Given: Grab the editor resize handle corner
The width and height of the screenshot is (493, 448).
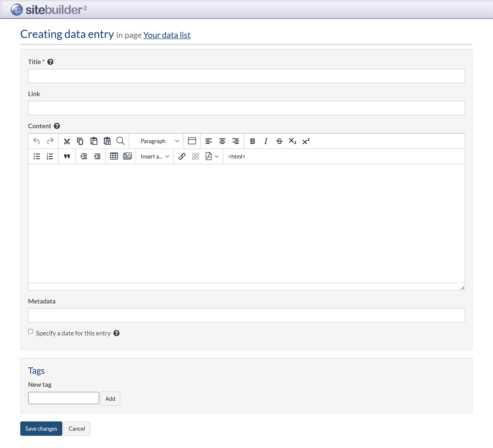Looking at the screenshot, I should coord(462,288).
